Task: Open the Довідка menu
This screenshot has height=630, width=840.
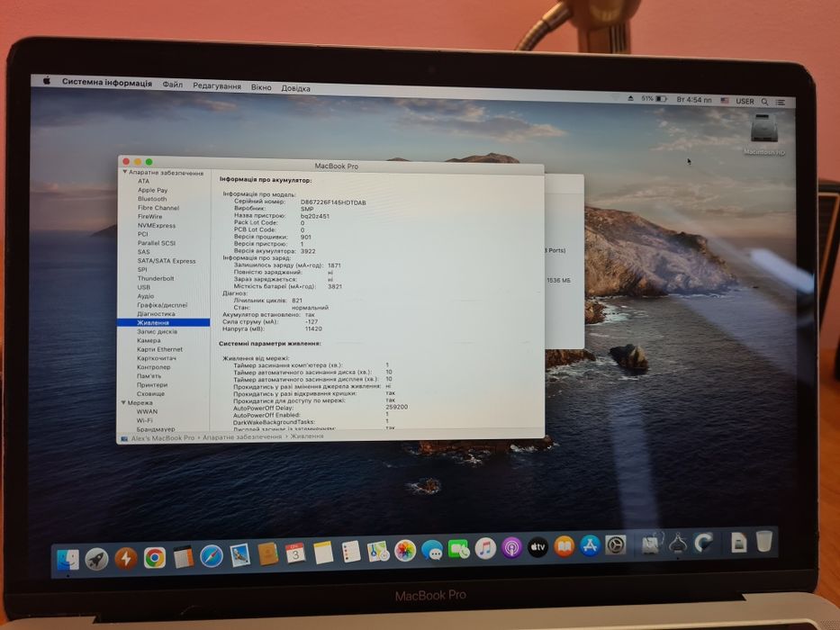Action: [x=295, y=88]
